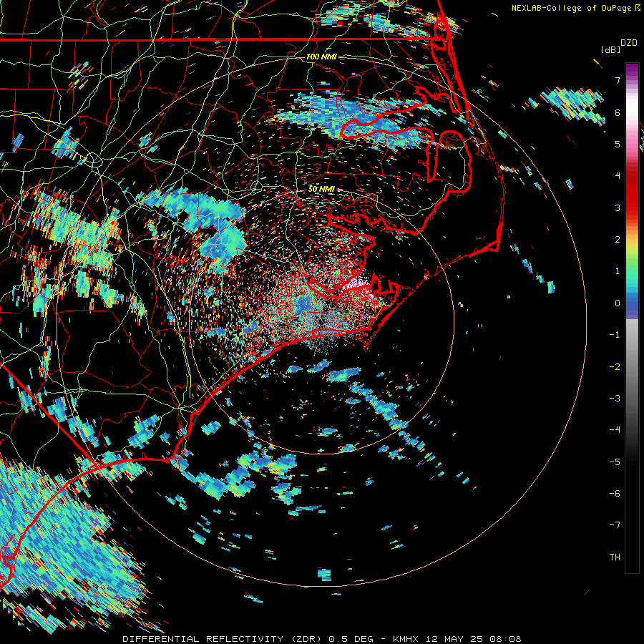Click the -7 value on color scale
This screenshot has width=644, height=644.
pos(615,525)
